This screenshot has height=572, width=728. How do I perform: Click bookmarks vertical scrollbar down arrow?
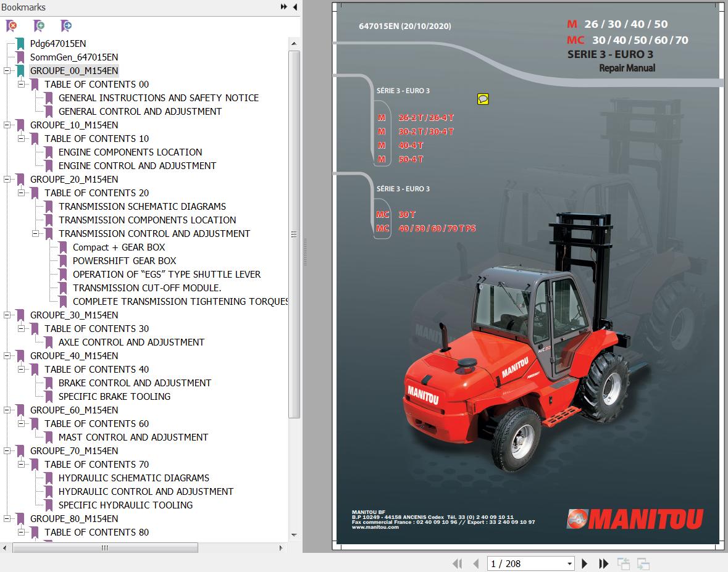point(294,535)
